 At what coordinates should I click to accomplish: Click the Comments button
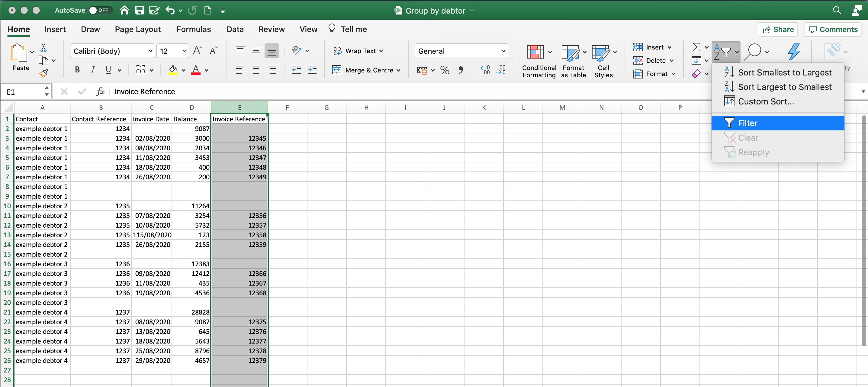(x=833, y=30)
